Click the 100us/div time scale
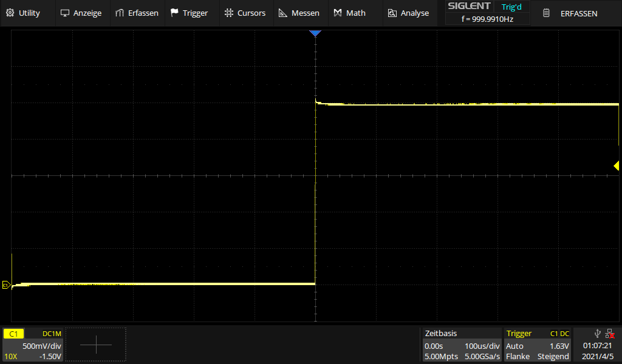 tap(482, 346)
